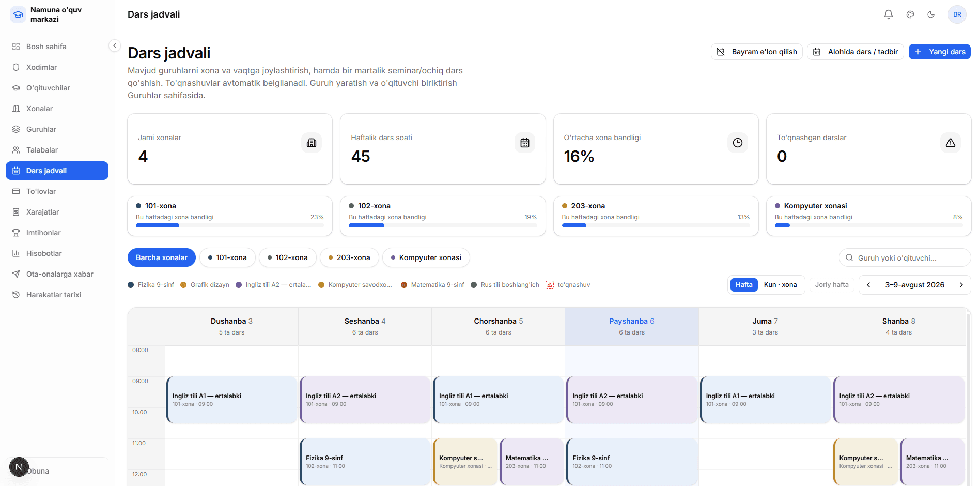Open Xonalar from the sidebar
980x486 pixels.
click(x=57, y=109)
